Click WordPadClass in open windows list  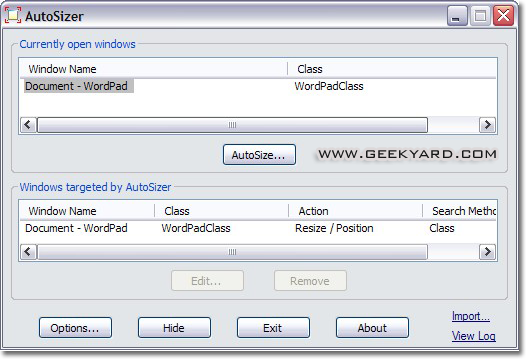click(329, 86)
